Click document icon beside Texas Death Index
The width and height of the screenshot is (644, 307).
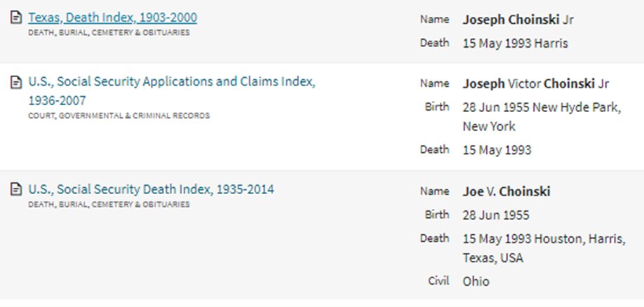coord(16,18)
